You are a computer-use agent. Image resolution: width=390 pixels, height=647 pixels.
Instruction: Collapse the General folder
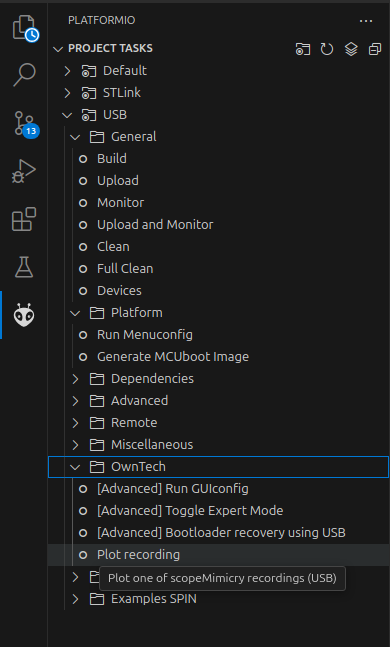click(75, 137)
